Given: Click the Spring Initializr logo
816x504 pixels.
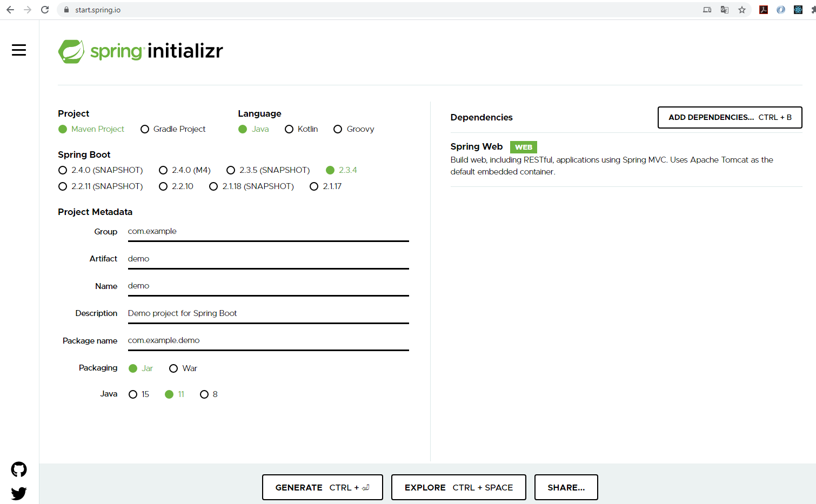Looking at the screenshot, I should pyautogui.click(x=141, y=51).
